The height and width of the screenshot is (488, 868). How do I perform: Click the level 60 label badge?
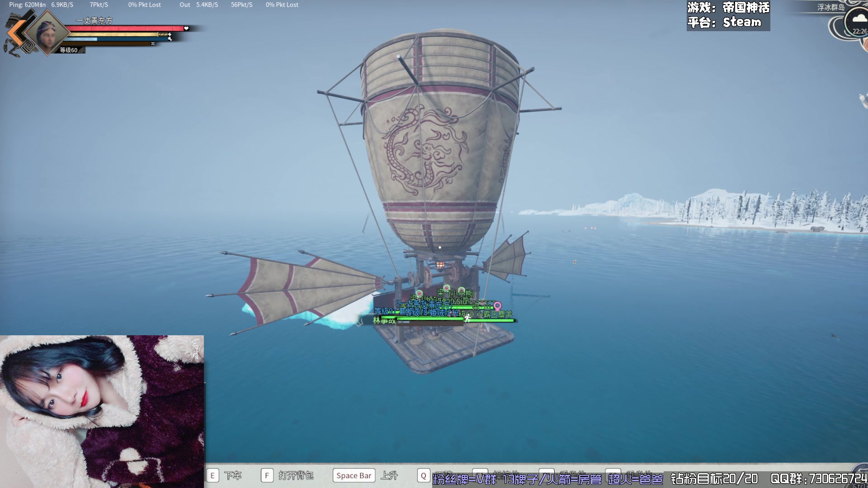69,50
